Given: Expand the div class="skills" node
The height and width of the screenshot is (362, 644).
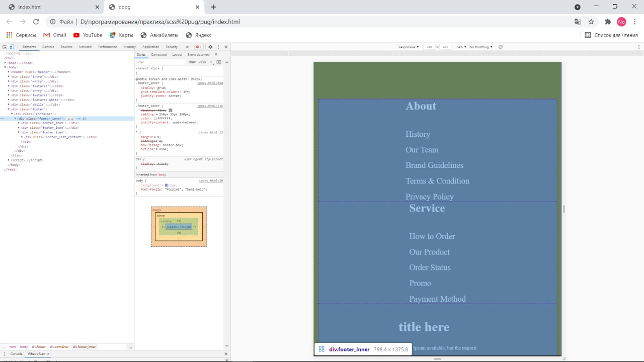Looking at the screenshot, I should tap(9, 104).
